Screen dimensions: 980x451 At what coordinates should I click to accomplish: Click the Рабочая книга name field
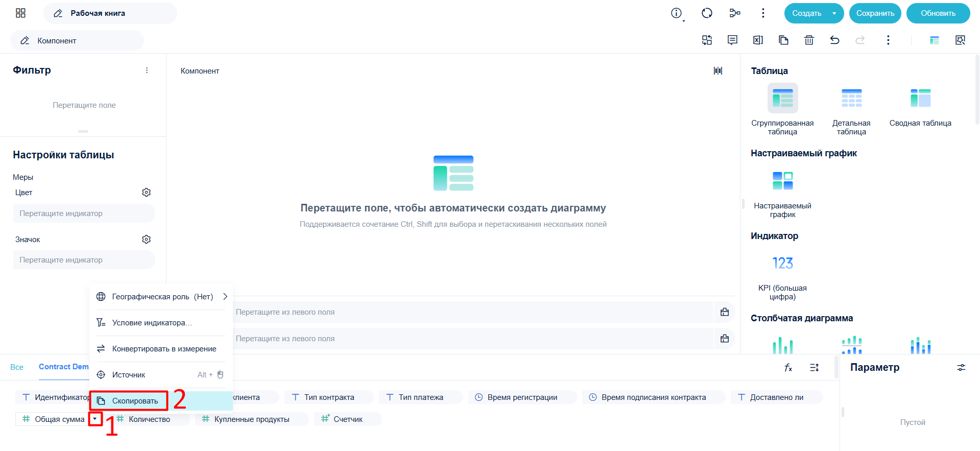click(x=110, y=13)
